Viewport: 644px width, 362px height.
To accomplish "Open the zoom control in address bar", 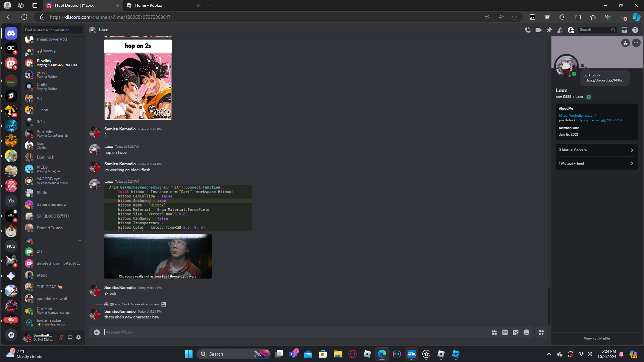I will coord(487,17).
